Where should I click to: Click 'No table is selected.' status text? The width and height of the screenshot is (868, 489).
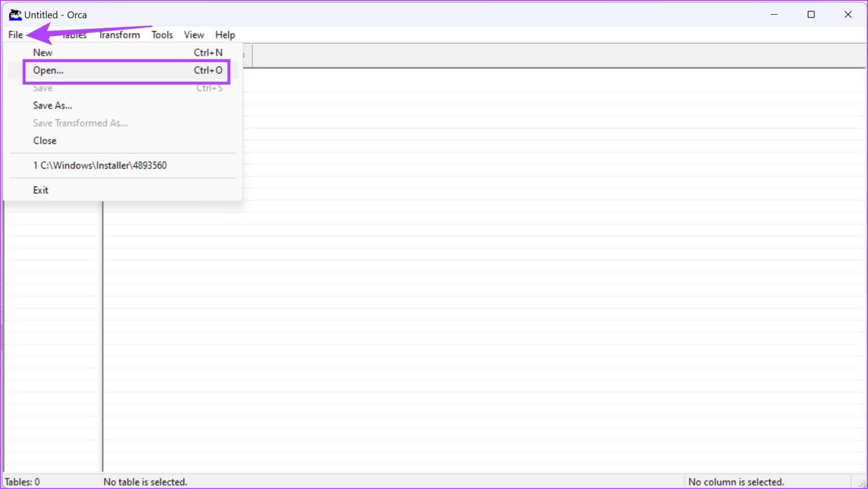coord(145,482)
